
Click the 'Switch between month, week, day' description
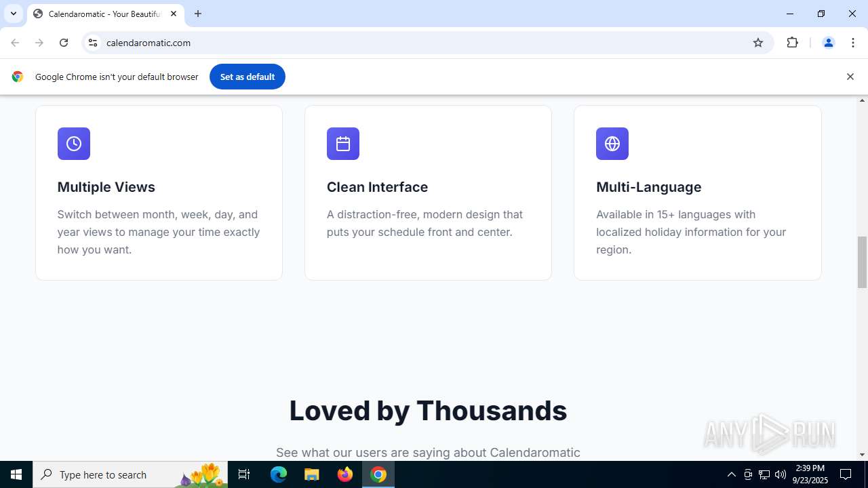pos(159,232)
